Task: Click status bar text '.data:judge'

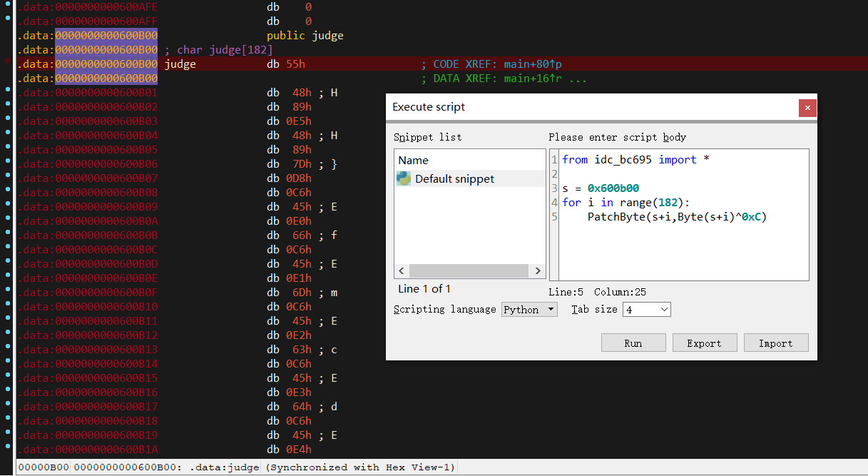Action: point(224,467)
